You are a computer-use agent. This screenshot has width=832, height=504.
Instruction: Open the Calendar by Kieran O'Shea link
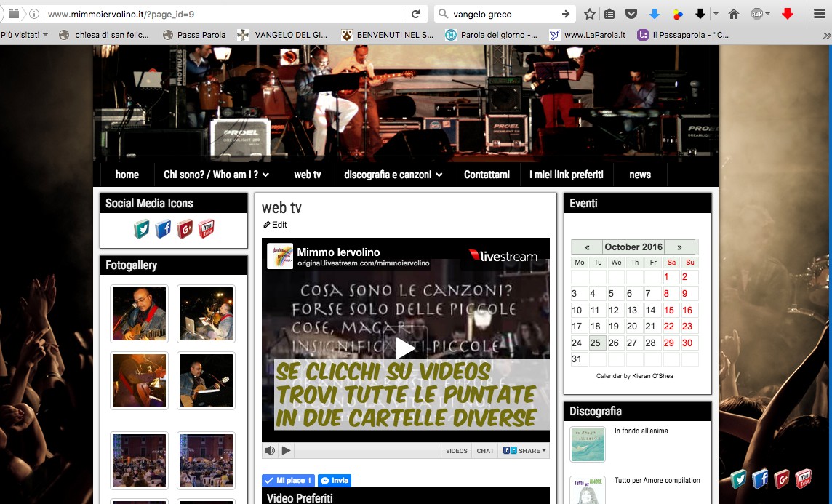635,376
